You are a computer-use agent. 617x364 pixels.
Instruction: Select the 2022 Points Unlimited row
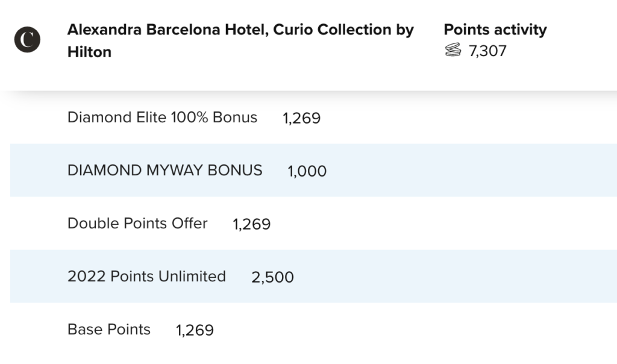click(313, 276)
